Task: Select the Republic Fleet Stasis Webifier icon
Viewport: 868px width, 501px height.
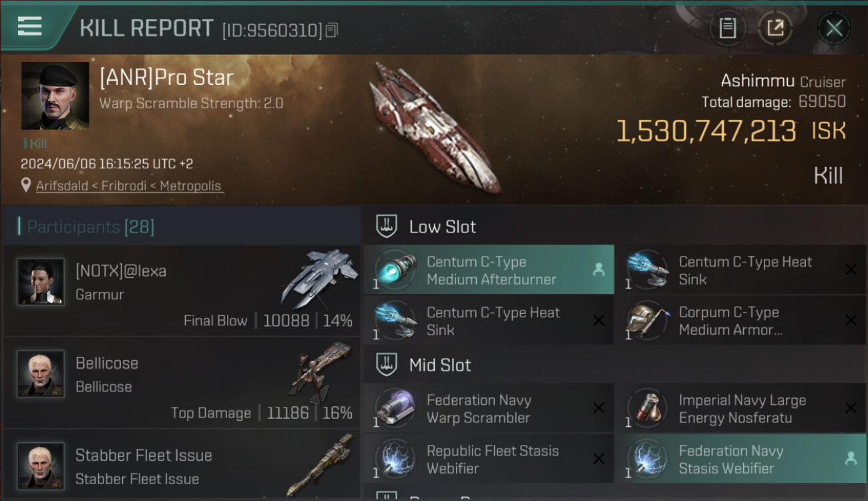Action: click(395, 459)
